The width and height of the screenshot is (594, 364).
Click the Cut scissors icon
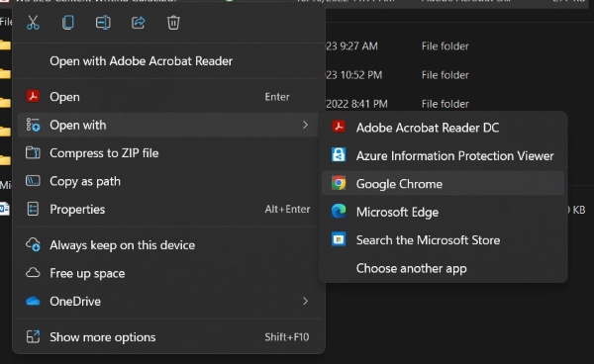pos(33,23)
